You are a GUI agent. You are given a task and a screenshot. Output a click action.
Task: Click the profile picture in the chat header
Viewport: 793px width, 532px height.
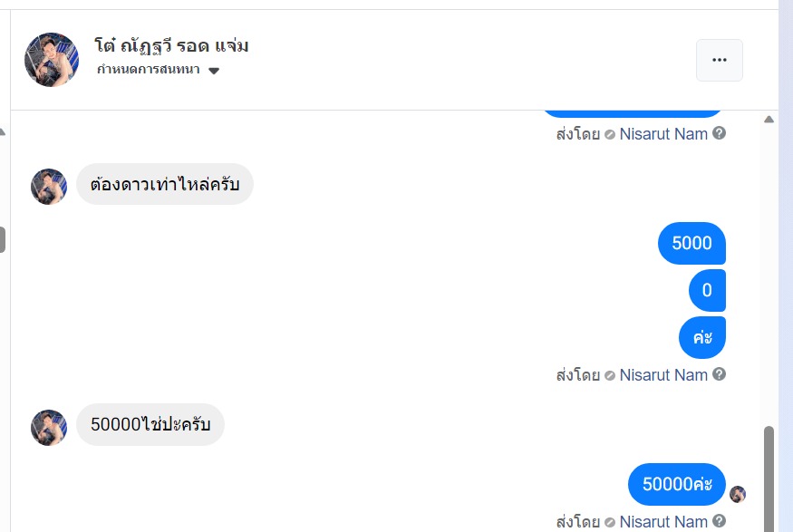point(52,60)
